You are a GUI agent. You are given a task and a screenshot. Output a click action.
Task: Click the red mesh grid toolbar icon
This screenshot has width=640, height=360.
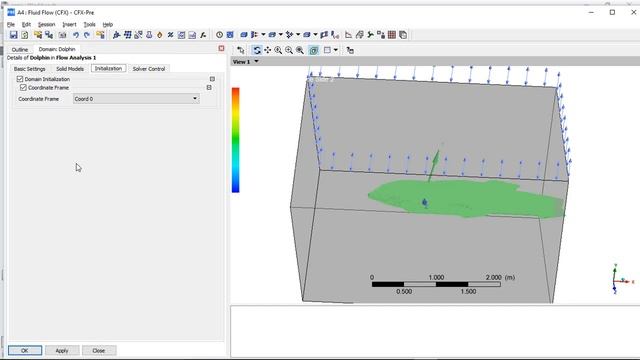coord(392,35)
